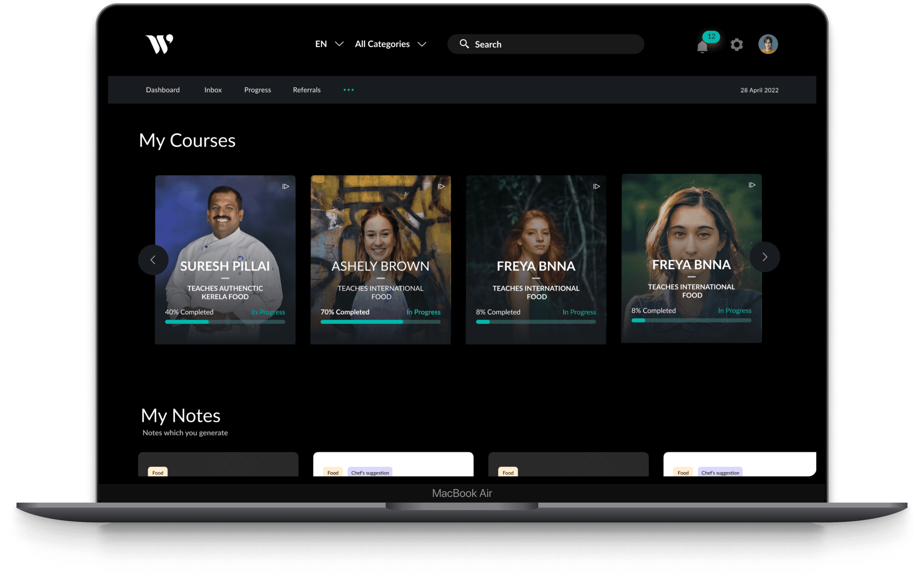
Task: Show previous courses with left arrow
Action: point(153,259)
